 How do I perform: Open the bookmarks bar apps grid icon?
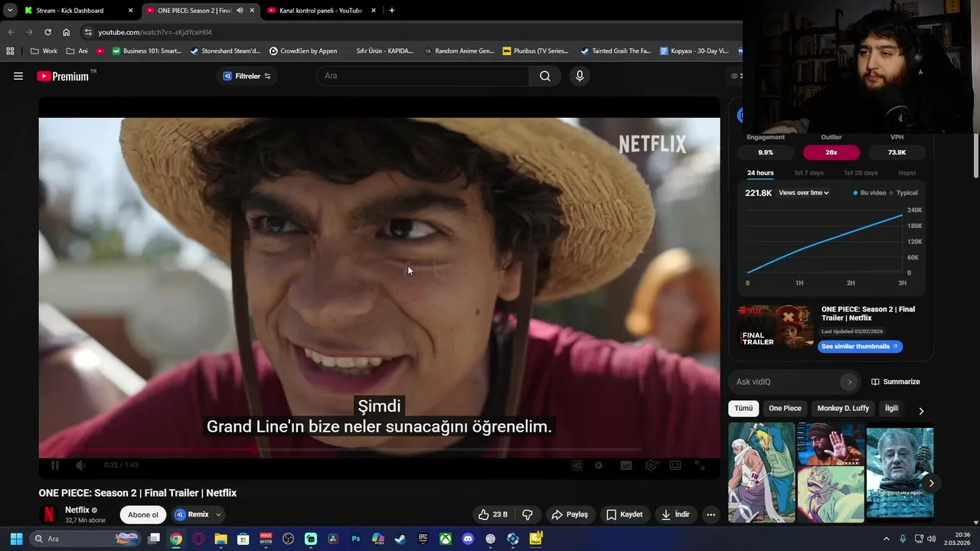click(x=10, y=51)
